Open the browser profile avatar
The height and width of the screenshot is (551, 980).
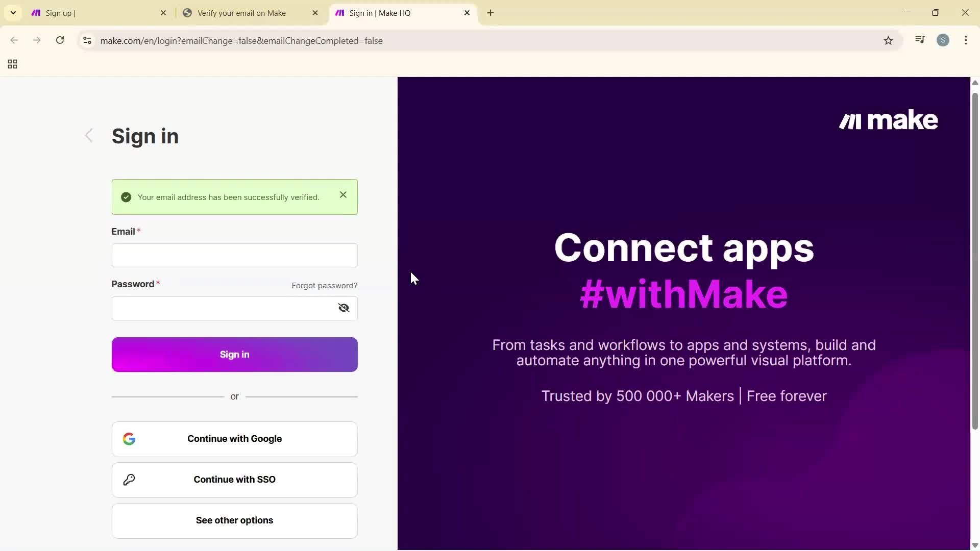point(944,40)
